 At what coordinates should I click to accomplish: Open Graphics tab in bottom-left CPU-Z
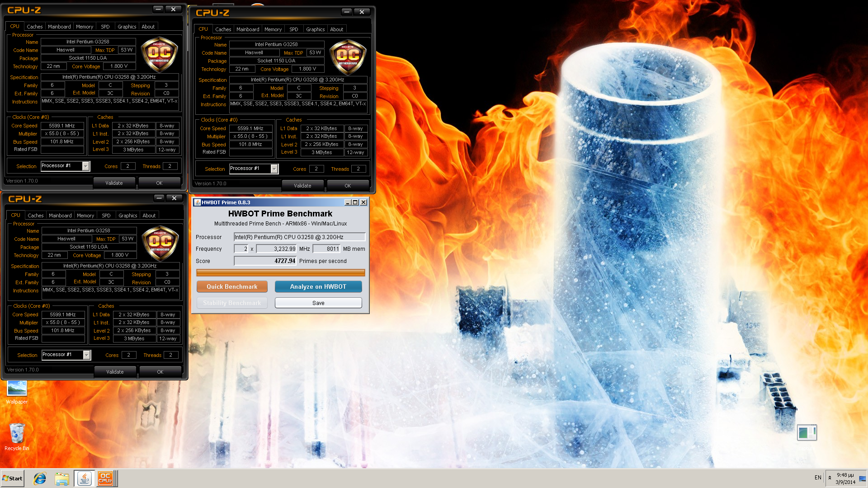[x=127, y=216]
